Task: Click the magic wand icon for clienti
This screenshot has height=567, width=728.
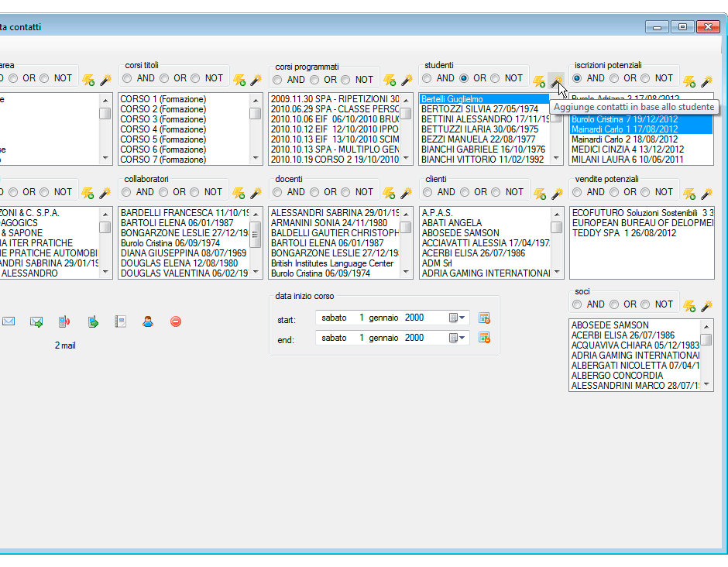Action: pos(557,193)
